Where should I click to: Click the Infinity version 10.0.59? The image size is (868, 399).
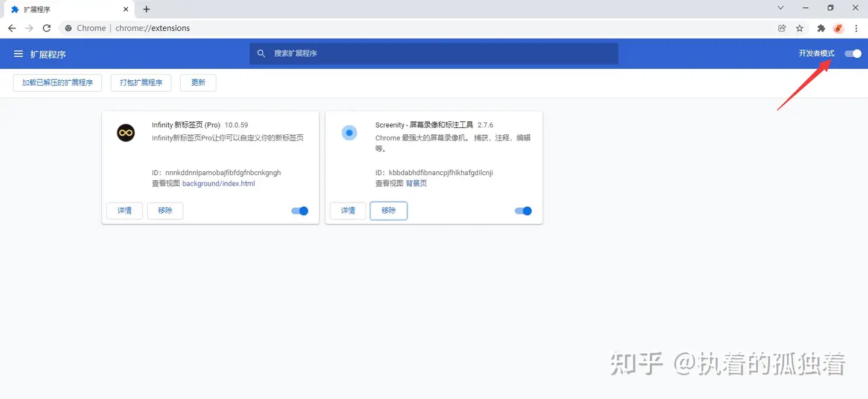236,125
